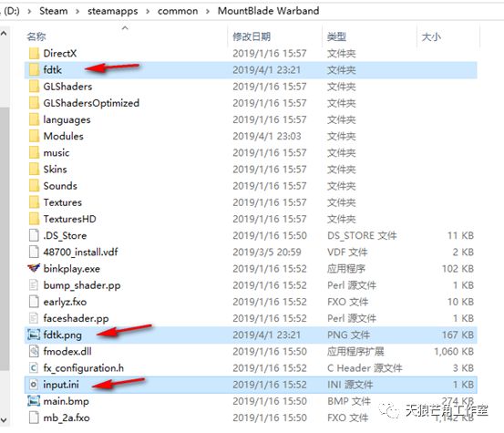The image size is (504, 433).
Task: Click the VDF 文件 type cell
Action: point(347,252)
